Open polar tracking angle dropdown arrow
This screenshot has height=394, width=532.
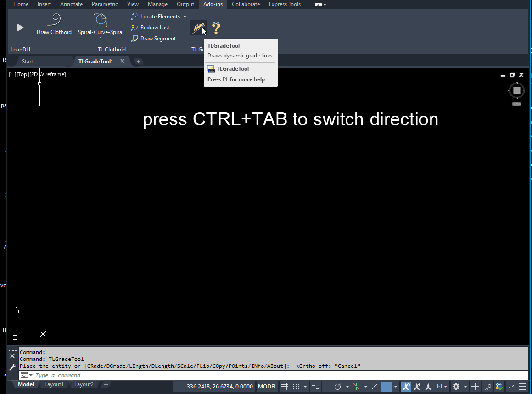[x=347, y=387]
